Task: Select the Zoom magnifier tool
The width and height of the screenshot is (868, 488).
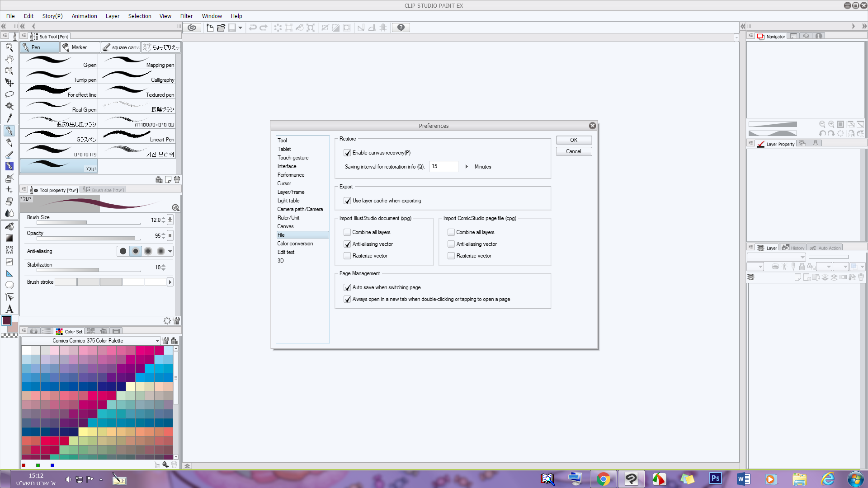Action: coord(9,47)
